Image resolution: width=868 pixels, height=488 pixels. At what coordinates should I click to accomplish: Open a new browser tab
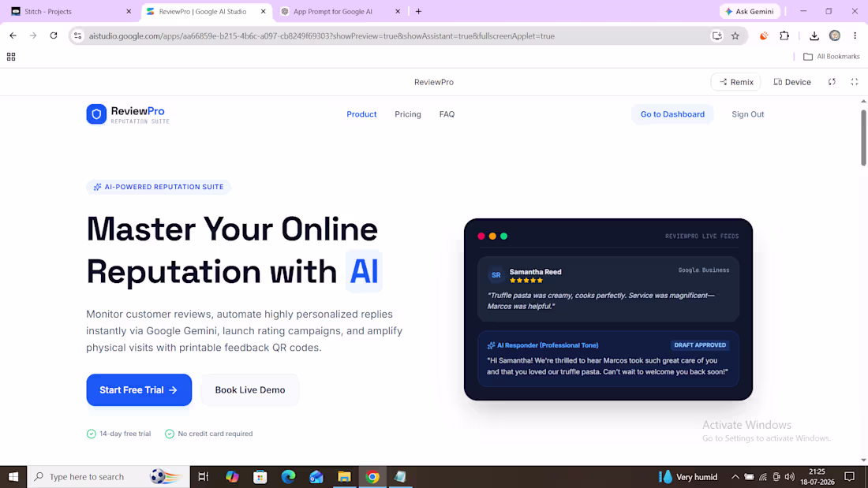(418, 11)
